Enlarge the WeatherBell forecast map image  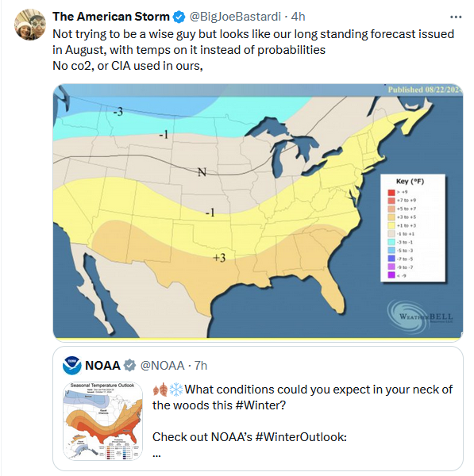258,212
